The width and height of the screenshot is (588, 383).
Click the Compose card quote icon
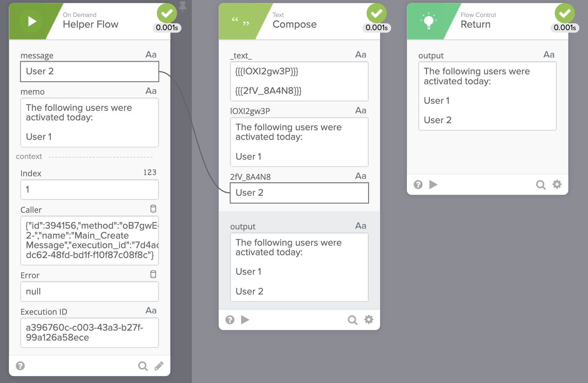[x=241, y=22]
